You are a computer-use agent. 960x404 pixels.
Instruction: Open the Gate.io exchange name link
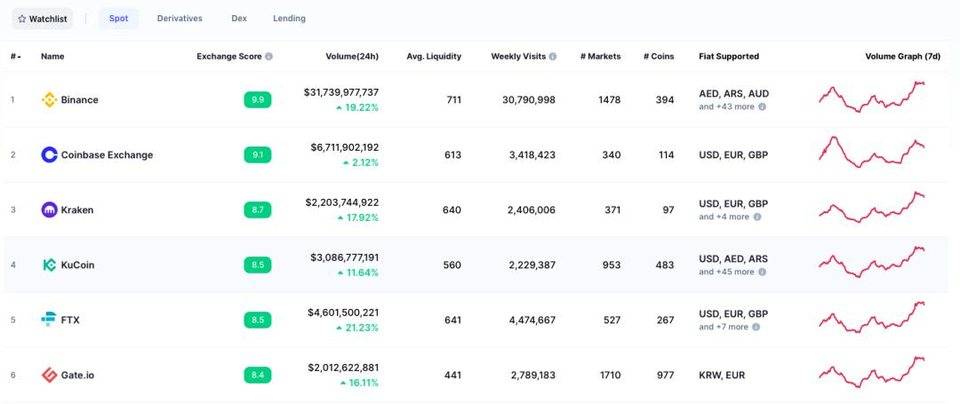click(x=78, y=375)
